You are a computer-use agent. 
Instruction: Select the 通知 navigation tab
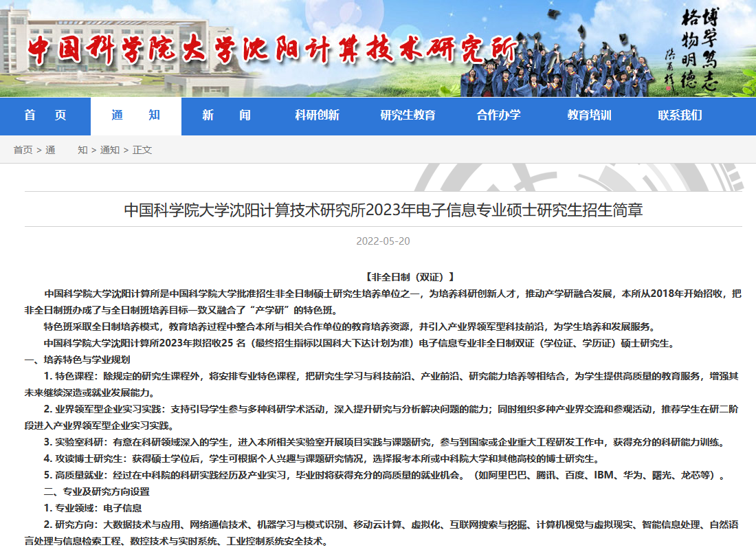(x=136, y=115)
